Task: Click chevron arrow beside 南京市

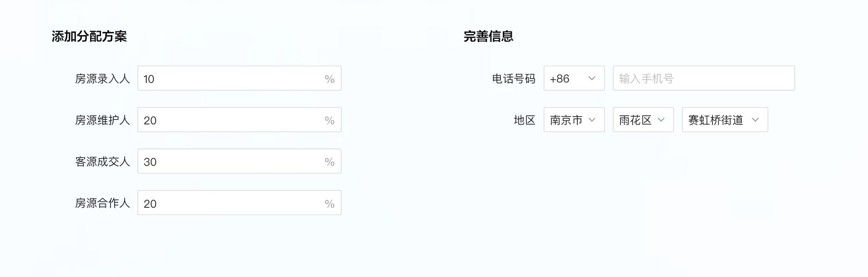Action: 592,120
